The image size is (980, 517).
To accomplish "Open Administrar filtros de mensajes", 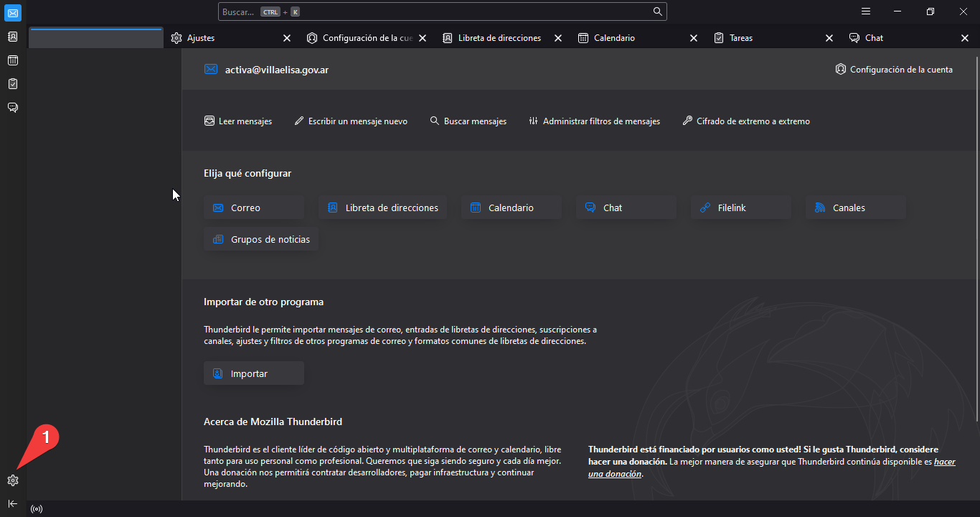I will pos(594,121).
